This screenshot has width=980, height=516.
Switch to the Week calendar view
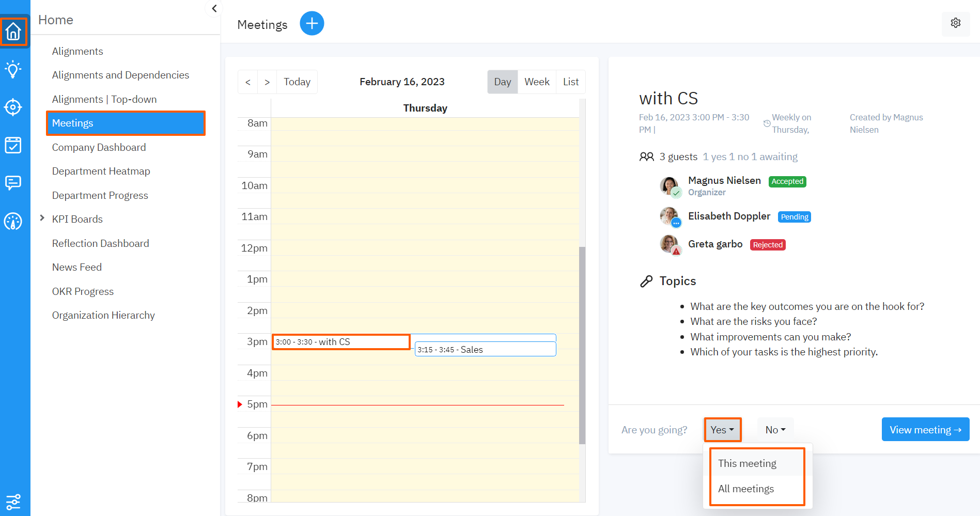click(537, 82)
